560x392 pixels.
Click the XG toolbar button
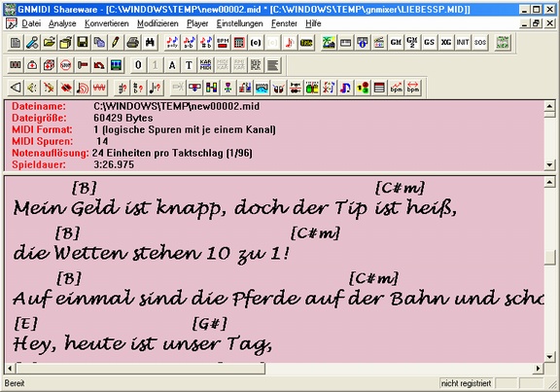tap(445, 43)
